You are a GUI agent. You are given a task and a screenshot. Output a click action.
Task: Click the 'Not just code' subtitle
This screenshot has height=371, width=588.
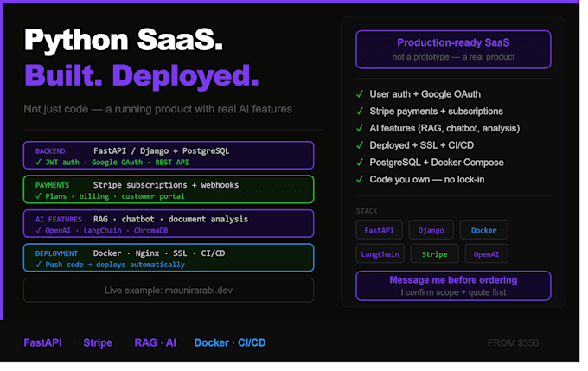click(158, 109)
